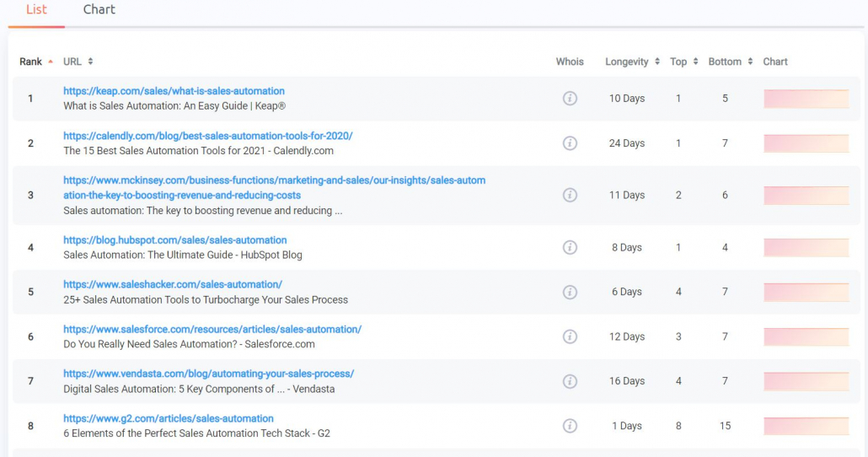Screen dimensions: 868x457
Task: Open Whois info for vendasta.com row
Action: (x=570, y=381)
